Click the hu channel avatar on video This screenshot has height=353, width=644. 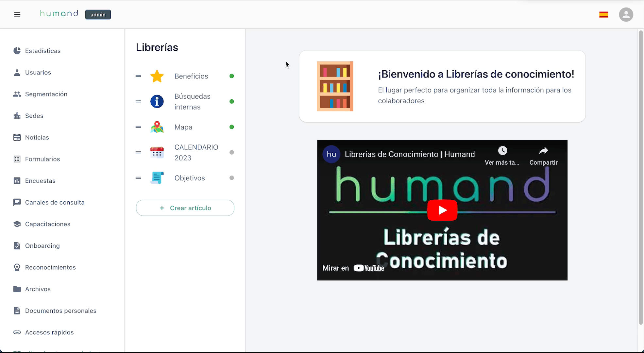[331, 154]
